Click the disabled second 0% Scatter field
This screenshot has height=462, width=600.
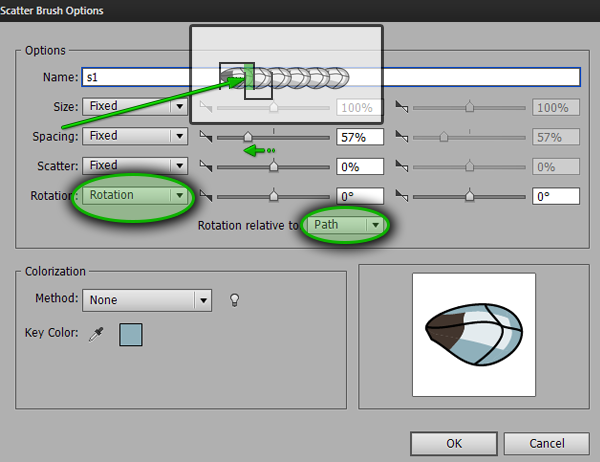click(556, 167)
